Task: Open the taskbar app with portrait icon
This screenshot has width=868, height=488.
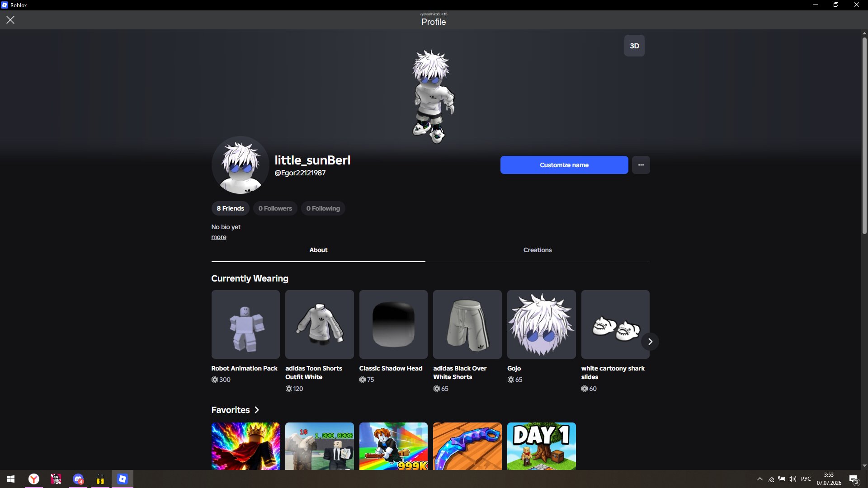Action: [x=56, y=479]
